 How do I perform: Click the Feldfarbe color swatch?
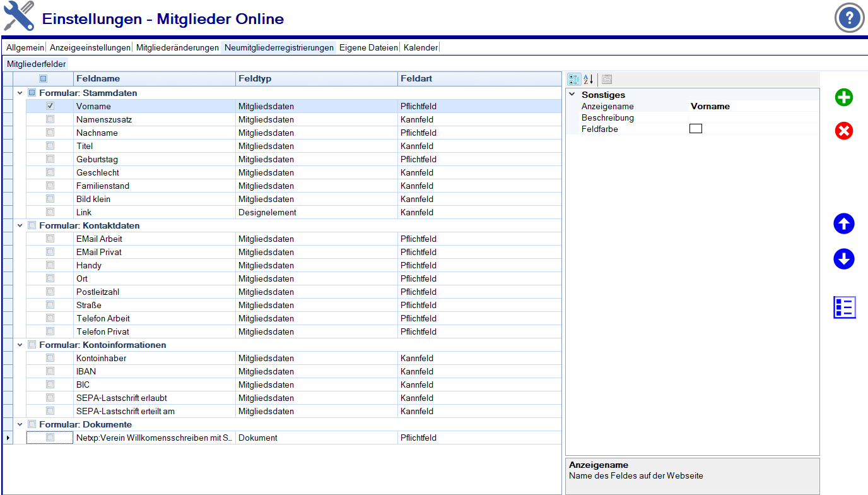[x=696, y=129]
